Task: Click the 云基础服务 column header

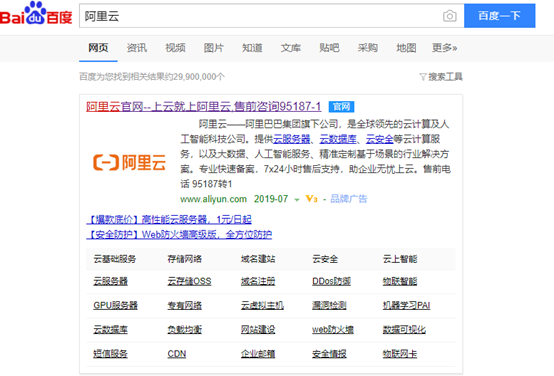Action: click(x=115, y=259)
